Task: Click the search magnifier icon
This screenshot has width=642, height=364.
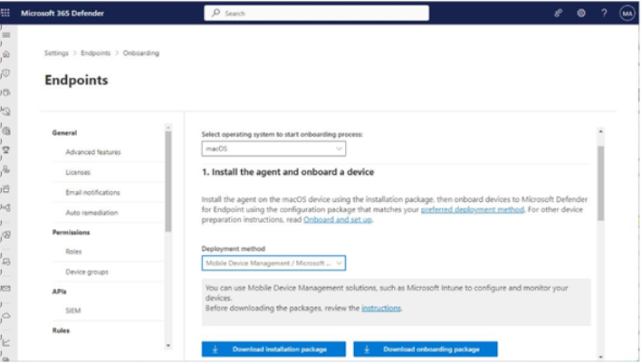Action: [x=216, y=13]
